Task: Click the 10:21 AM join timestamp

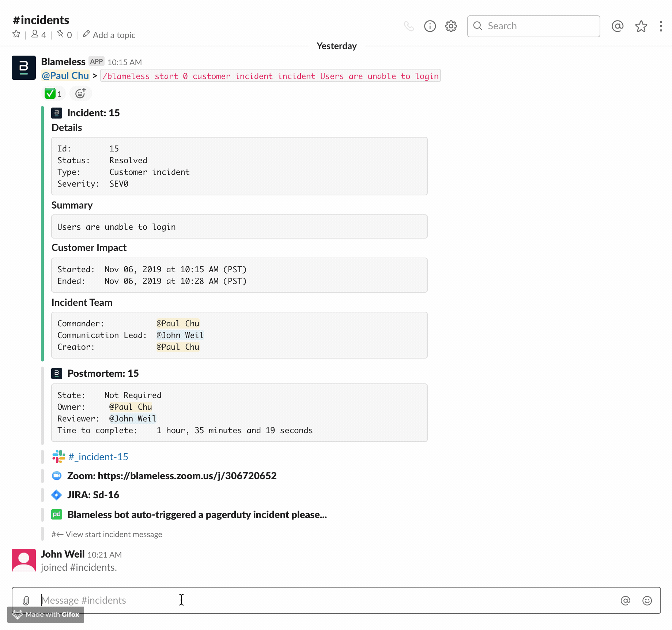Action: [x=105, y=555]
